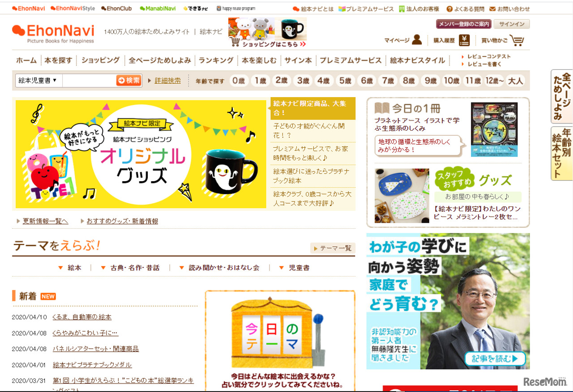The height and width of the screenshot is (392, 573).
Task: Select age 4歳 filter
Action: [x=324, y=81]
